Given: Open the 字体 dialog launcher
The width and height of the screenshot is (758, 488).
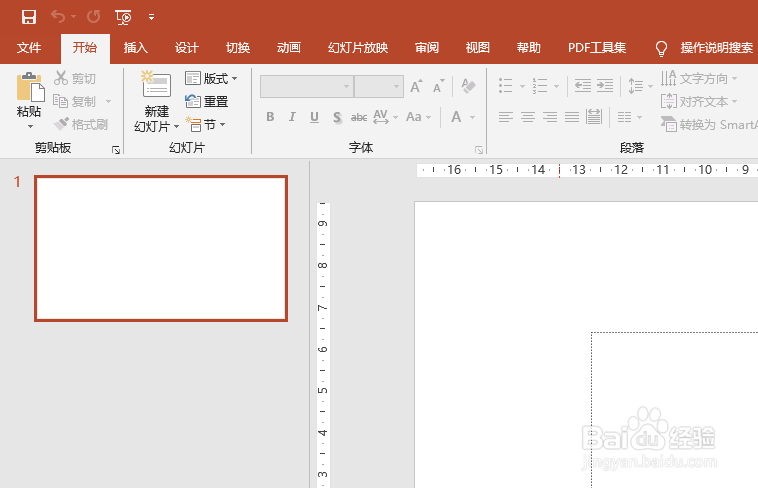Looking at the screenshot, I should coord(479,150).
